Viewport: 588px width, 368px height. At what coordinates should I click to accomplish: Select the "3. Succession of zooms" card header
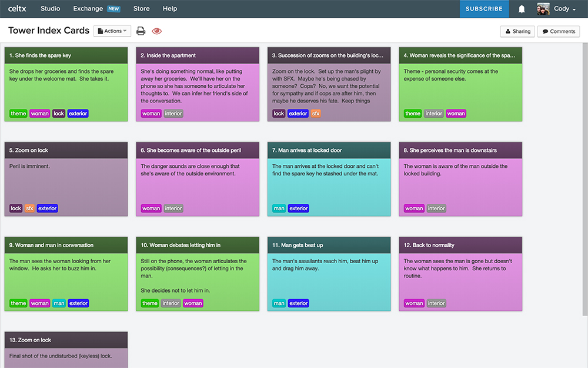coord(329,55)
